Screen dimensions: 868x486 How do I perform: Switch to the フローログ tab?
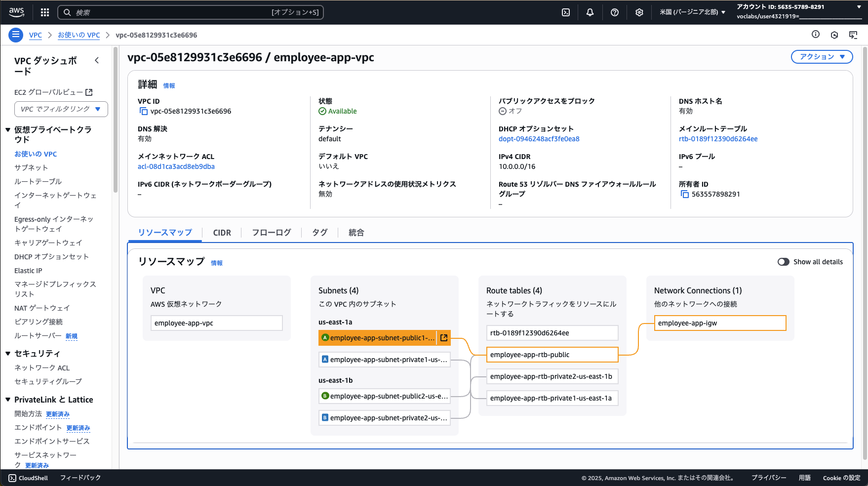point(272,233)
